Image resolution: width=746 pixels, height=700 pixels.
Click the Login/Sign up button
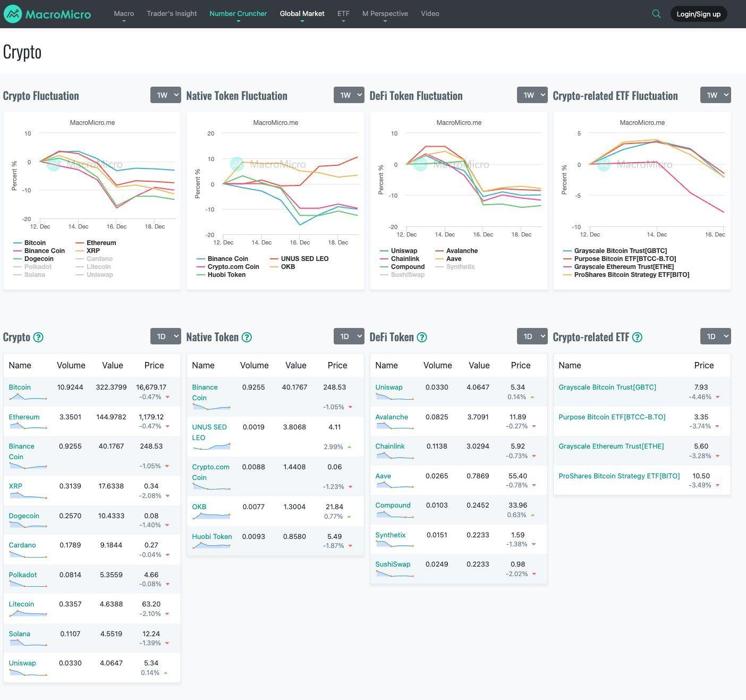[698, 14]
